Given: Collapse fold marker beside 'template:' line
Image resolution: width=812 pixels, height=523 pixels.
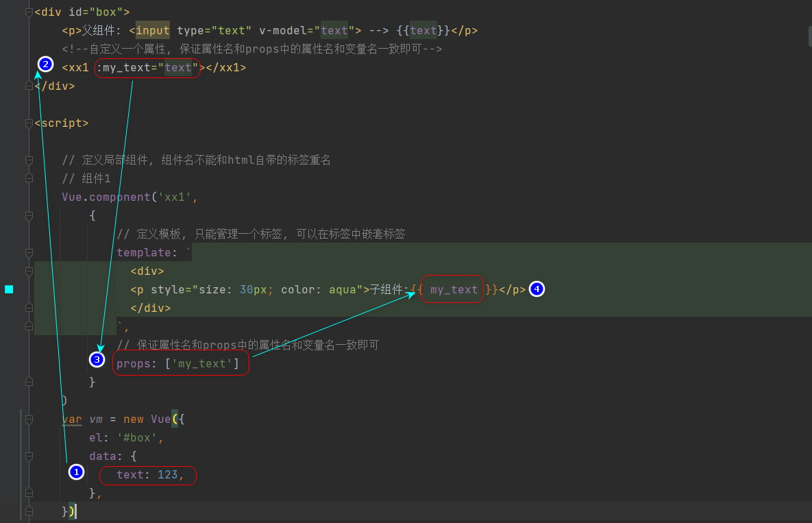Looking at the screenshot, I should click(x=29, y=253).
